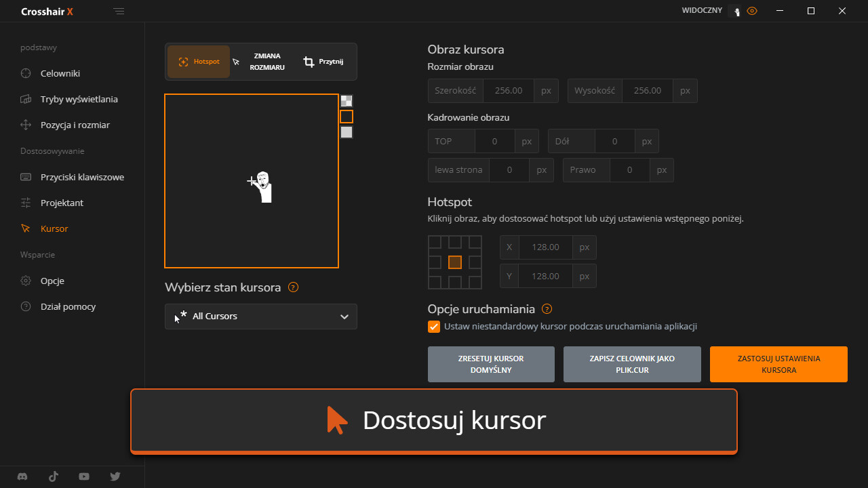Screen dimensions: 868x488
Task: Toggle crosshair visibility with the eye icon
Action: pos(751,12)
